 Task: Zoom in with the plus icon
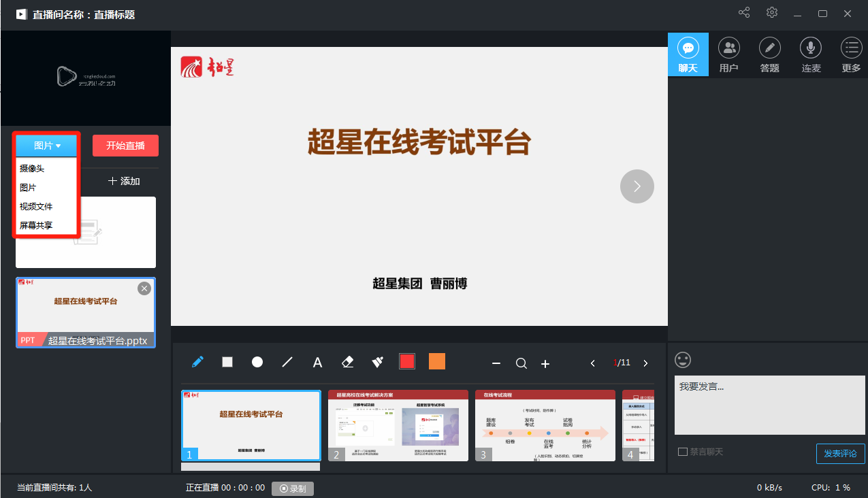[x=545, y=364]
